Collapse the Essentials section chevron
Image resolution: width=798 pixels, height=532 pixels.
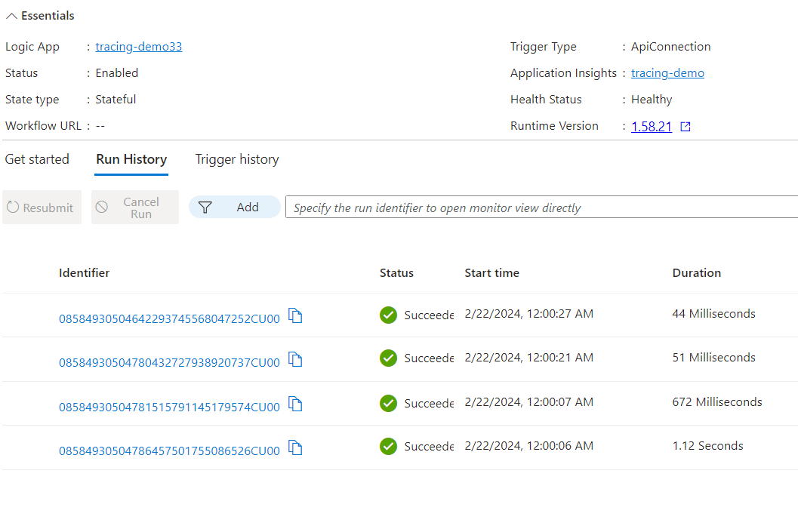click(x=11, y=17)
